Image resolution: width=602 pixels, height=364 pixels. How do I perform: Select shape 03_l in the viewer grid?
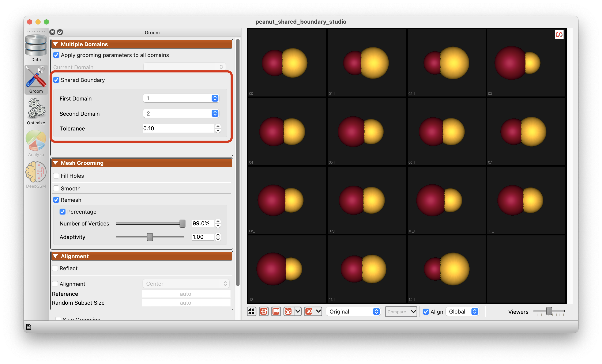click(x=526, y=63)
